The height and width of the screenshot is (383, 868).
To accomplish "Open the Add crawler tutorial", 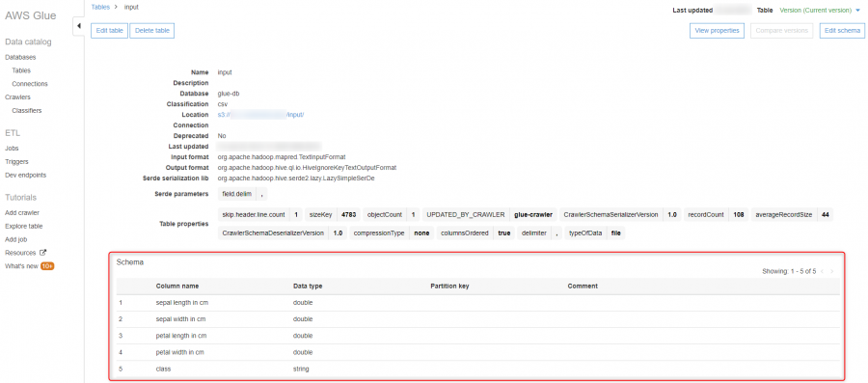I will click(22, 212).
